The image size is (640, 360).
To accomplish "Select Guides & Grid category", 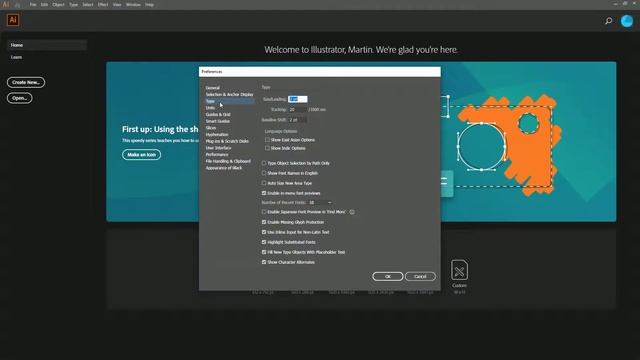I will [218, 114].
